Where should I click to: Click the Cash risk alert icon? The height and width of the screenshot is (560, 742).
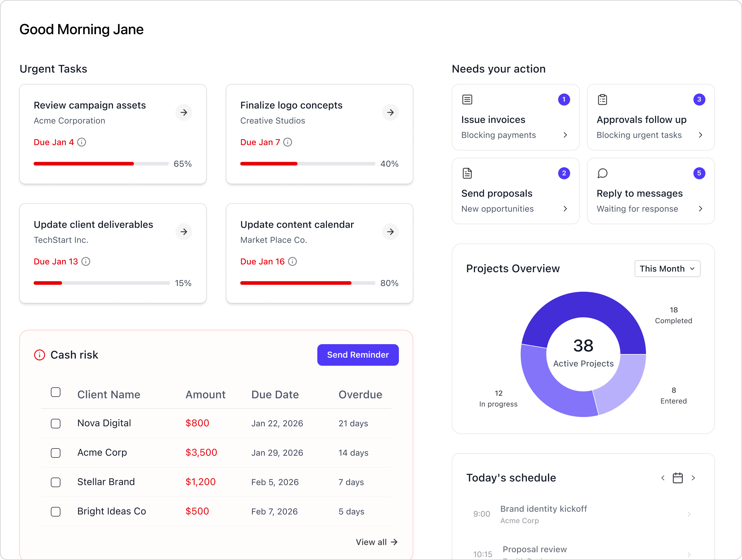point(40,355)
